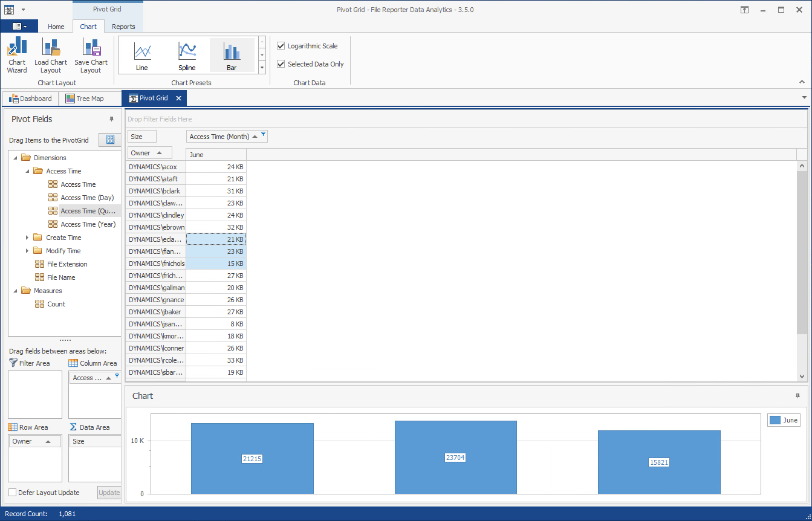Click the Size field in Data Area
The image size is (812, 521).
[x=95, y=441]
